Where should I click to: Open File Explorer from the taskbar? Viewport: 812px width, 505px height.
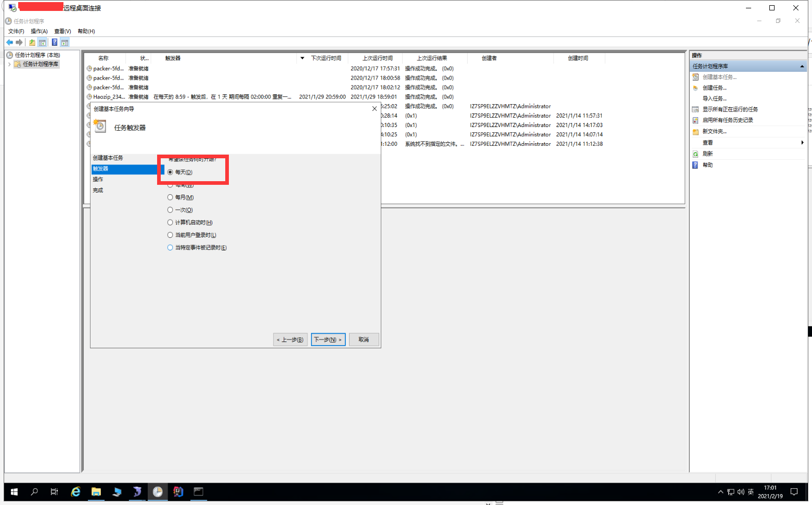click(96, 491)
